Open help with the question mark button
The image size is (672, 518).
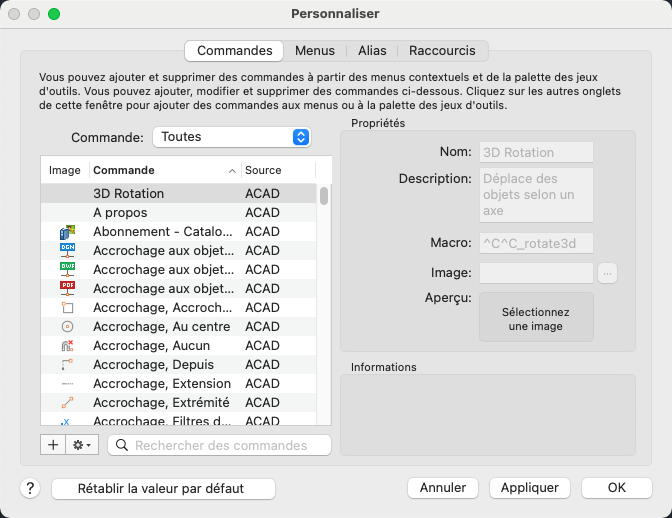[x=30, y=488]
